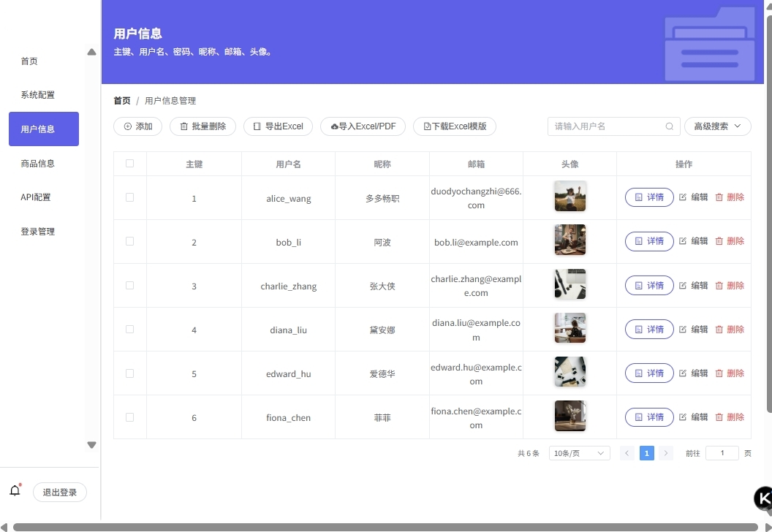Viewport: 772px width, 532px height.
Task: Click delete trash icon for bob_li
Action: (719, 241)
